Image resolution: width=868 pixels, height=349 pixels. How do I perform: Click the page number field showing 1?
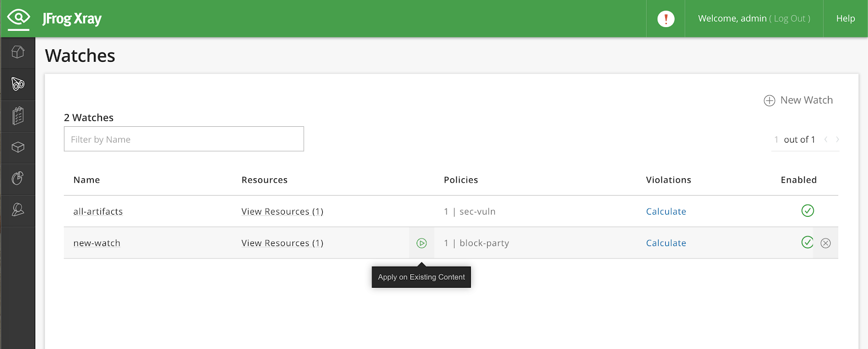pos(776,140)
